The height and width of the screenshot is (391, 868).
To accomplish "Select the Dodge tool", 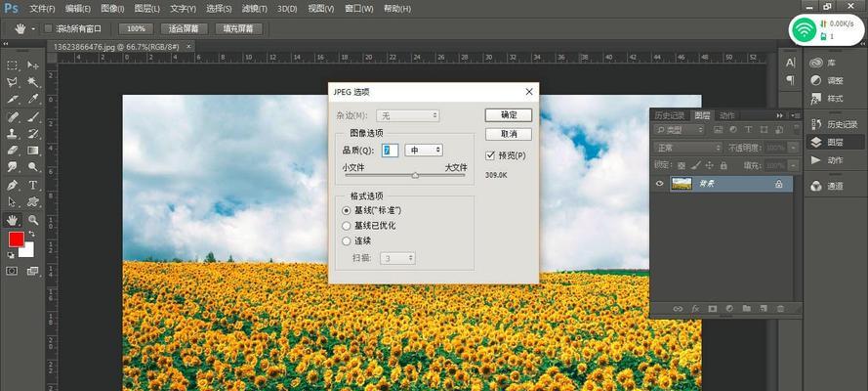I will click(x=32, y=167).
